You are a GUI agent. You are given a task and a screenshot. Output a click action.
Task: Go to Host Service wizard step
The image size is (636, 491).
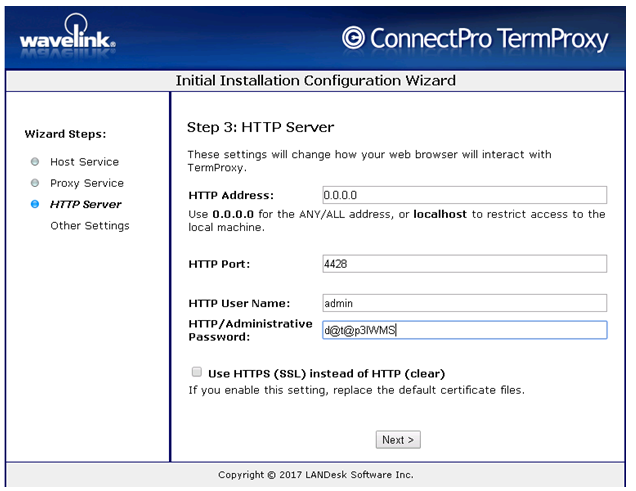click(84, 162)
